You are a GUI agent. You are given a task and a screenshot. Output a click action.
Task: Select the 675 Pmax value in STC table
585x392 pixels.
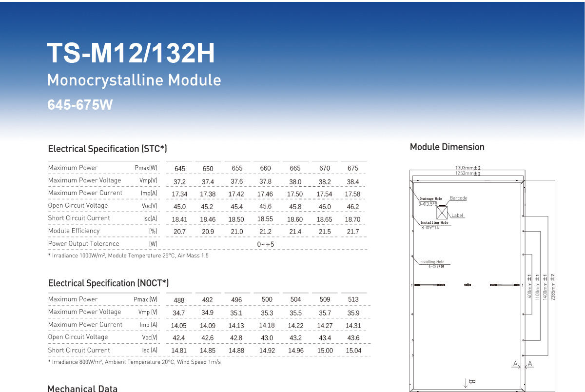[353, 168]
